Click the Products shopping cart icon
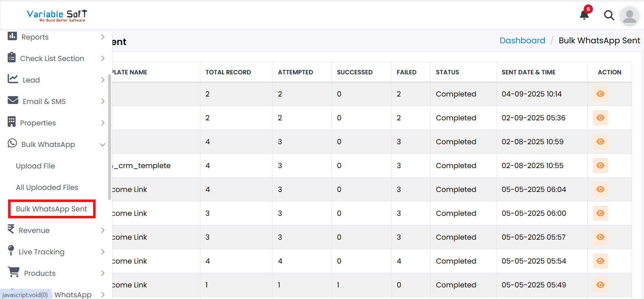Screen dimensions: 644x299 click(14, 272)
